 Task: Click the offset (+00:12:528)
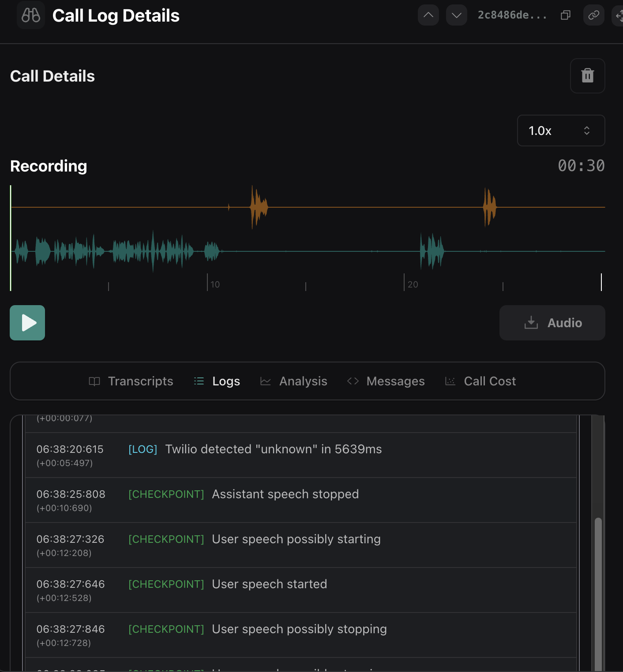pos(64,598)
